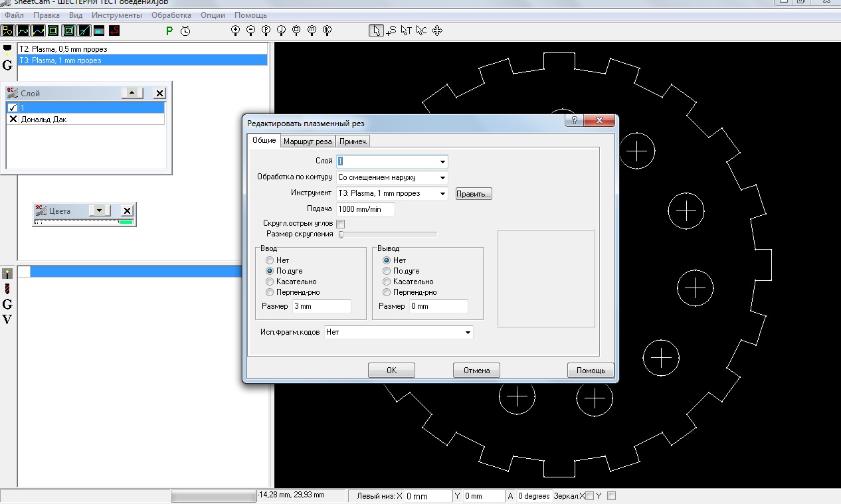Click the Подача feed rate field
The height and width of the screenshot is (504, 841).
point(365,209)
